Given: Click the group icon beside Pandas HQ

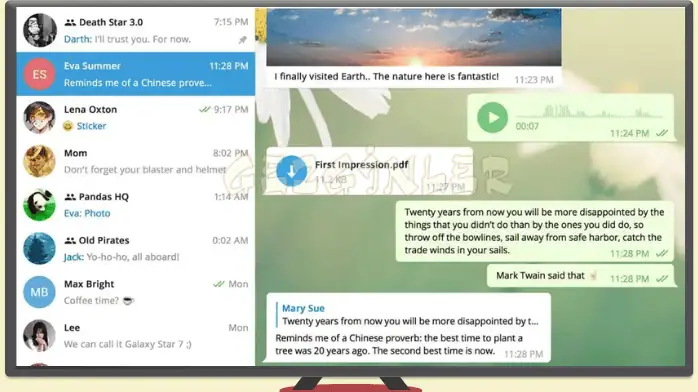Looking at the screenshot, I should tap(70, 197).
